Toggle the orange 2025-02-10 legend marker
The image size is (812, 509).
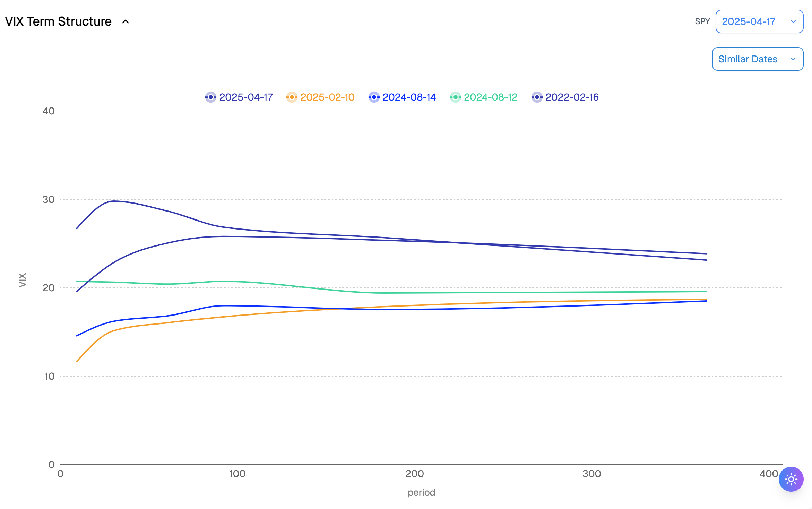[292, 97]
